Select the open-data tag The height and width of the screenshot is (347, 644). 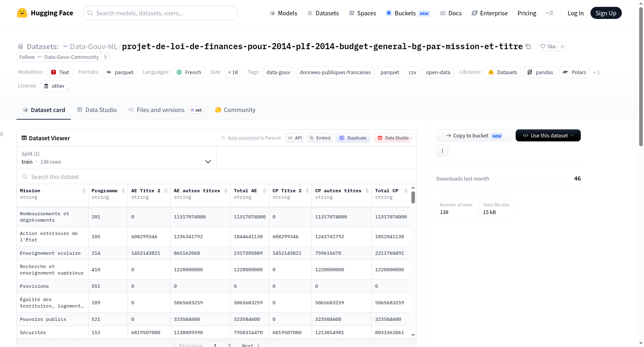[x=438, y=72]
